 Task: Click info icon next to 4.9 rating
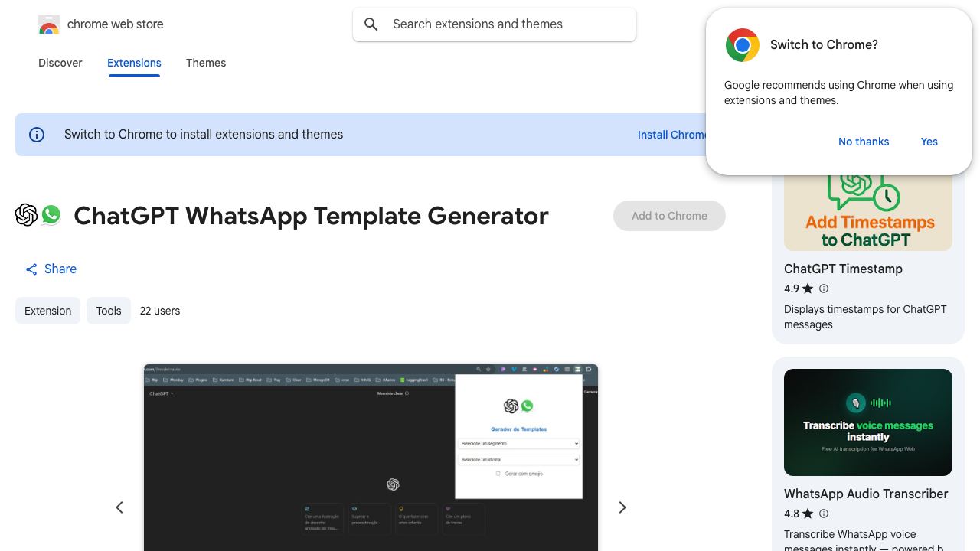tap(824, 289)
